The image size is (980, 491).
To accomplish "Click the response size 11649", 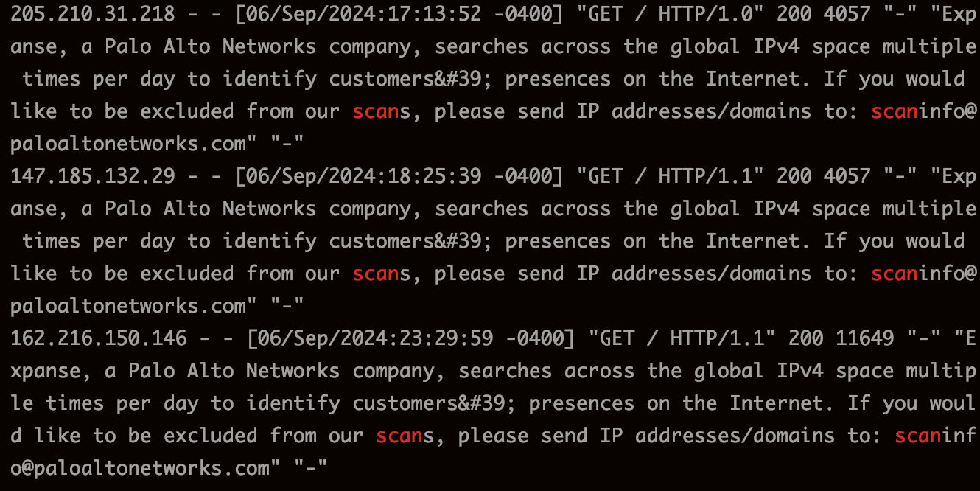I will (x=865, y=338).
